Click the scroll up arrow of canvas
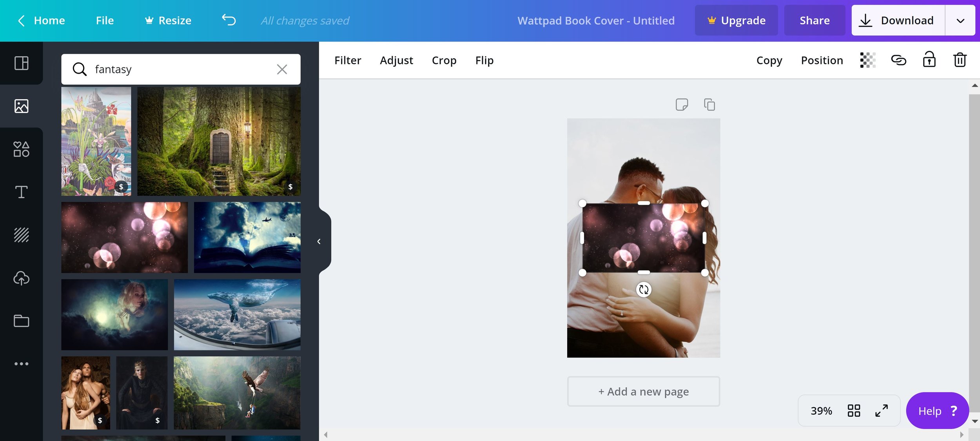The height and width of the screenshot is (441, 980). (x=975, y=85)
